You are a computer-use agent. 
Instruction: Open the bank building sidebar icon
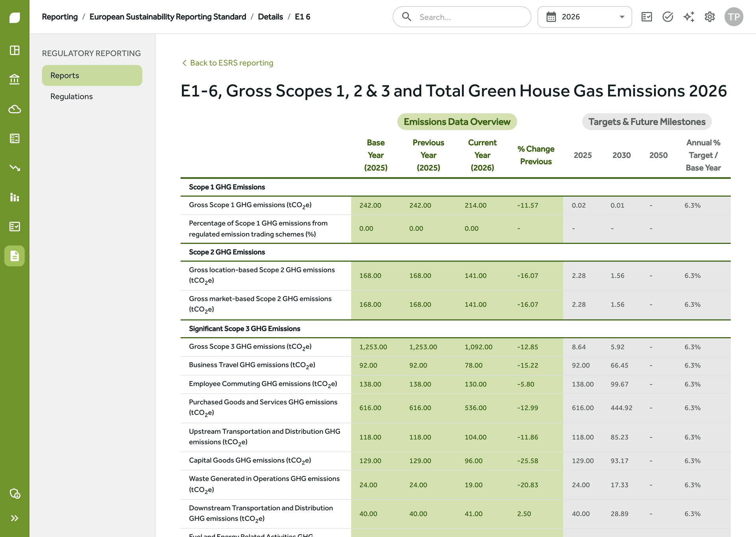(x=15, y=79)
